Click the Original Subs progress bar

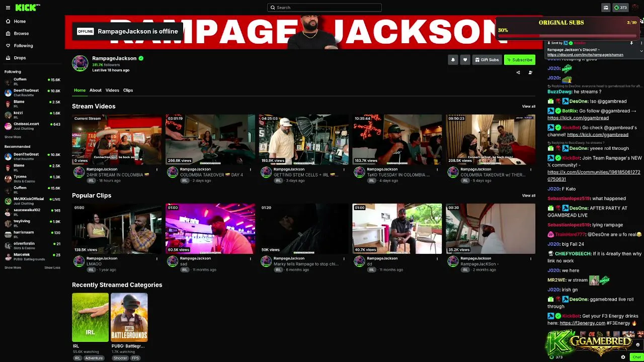coord(568,36)
